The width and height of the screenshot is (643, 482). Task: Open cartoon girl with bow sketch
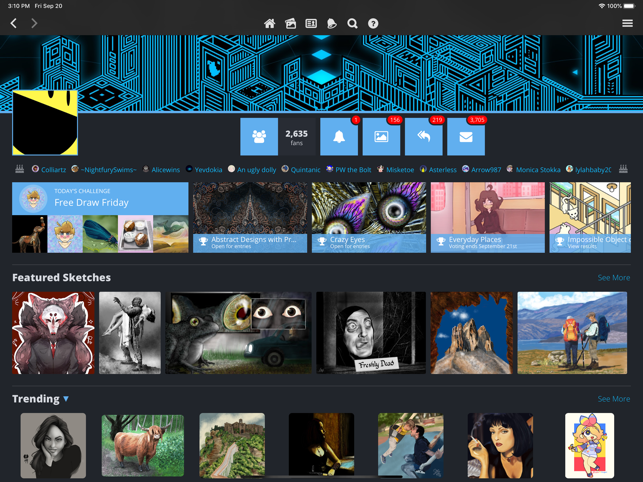coord(590,445)
